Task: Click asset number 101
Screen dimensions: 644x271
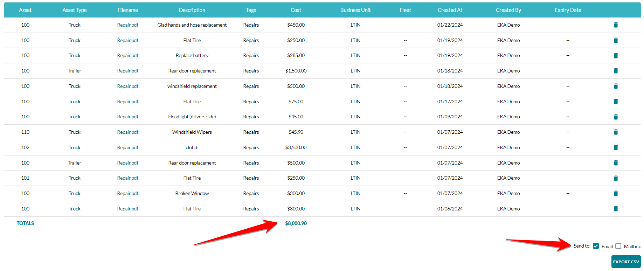Action: 25,178
